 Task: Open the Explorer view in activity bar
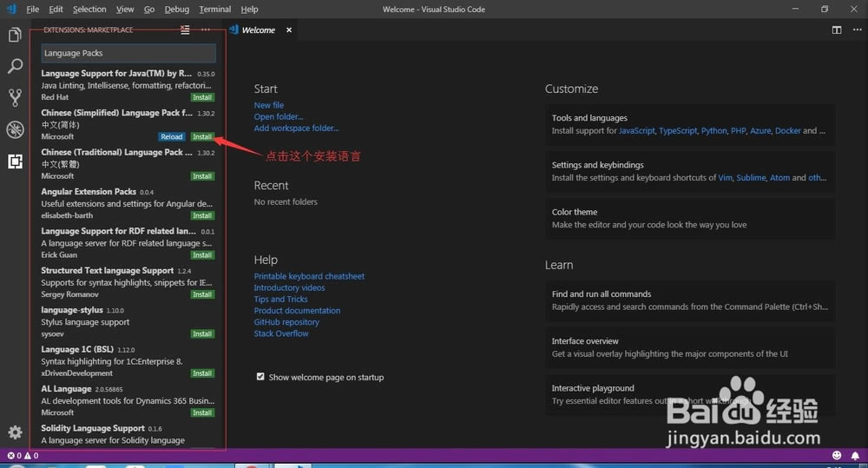click(x=15, y=35)
